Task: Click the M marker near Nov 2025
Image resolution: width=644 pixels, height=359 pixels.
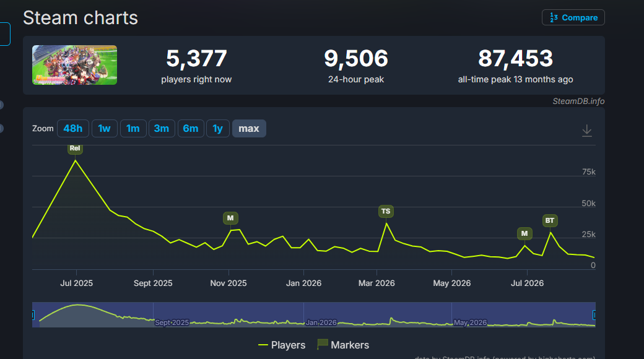Action: (230, 218)
